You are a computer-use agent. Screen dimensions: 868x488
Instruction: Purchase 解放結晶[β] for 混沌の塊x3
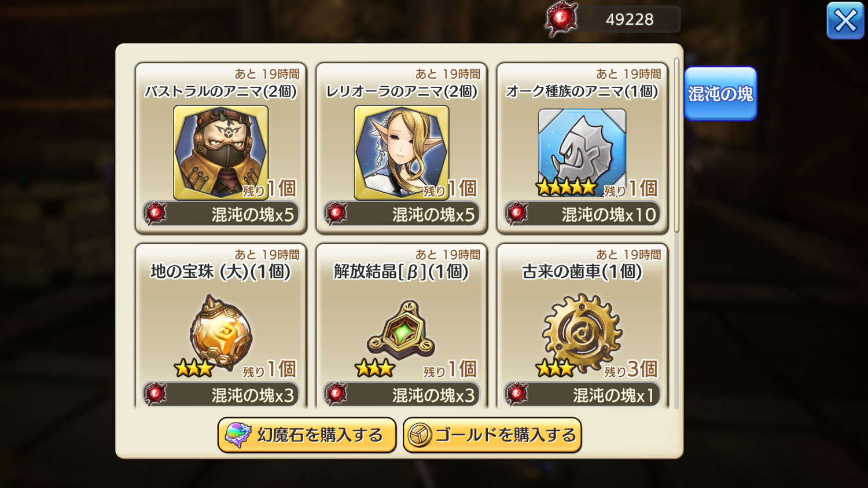pos(402,395)
